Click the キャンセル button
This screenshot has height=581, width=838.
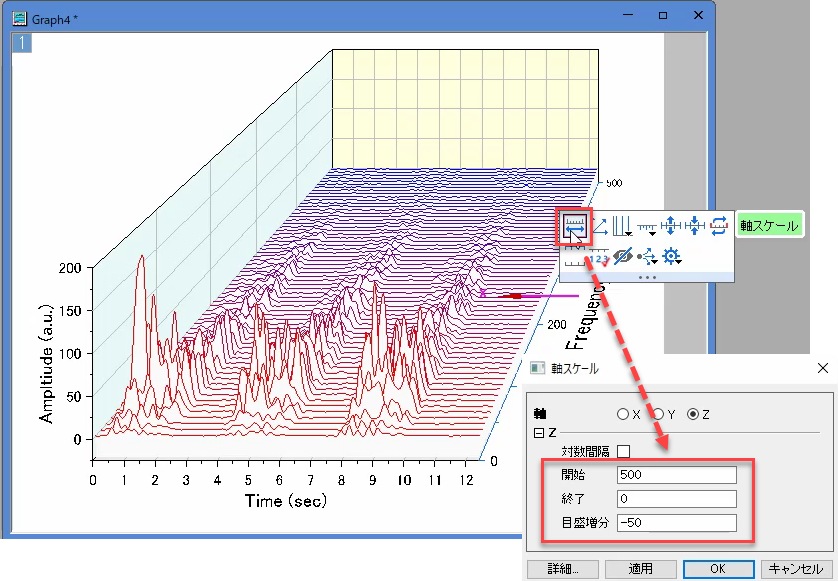click(796, 569)
